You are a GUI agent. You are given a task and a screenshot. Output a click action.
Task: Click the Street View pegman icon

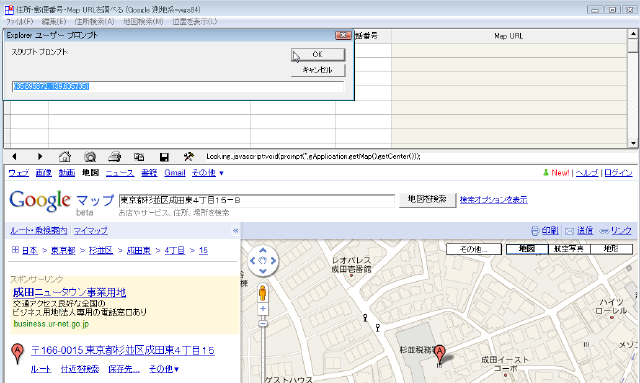click(x=263, y=293)
